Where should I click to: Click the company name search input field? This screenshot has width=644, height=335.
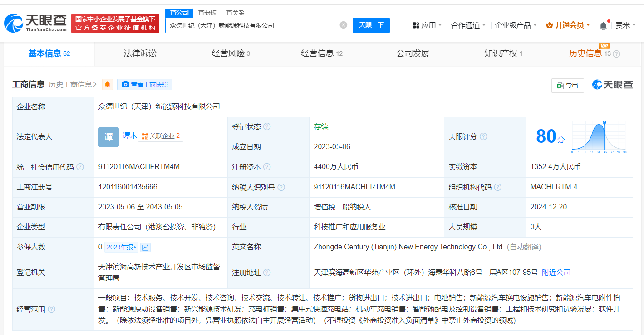252,25
